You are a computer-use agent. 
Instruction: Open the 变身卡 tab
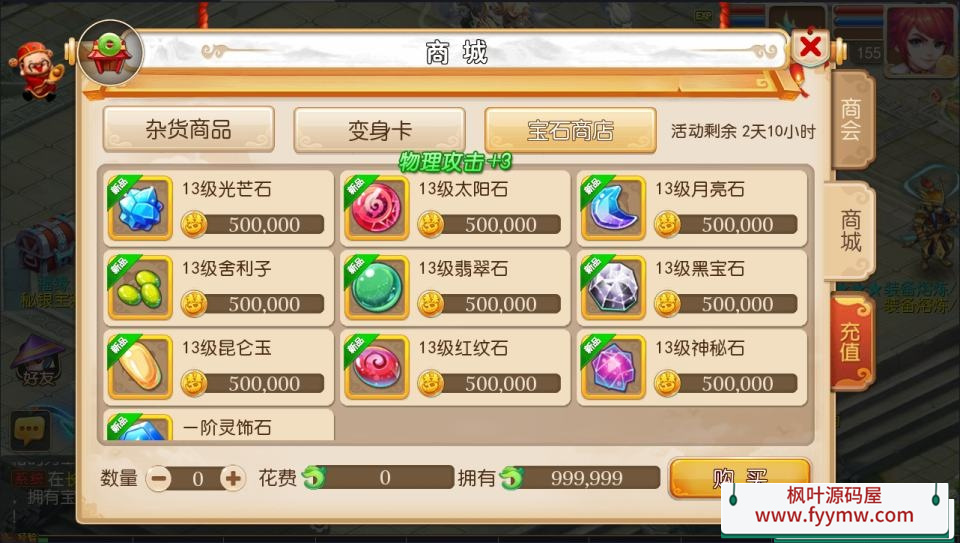pyautogui.click(x=380, y=130)
